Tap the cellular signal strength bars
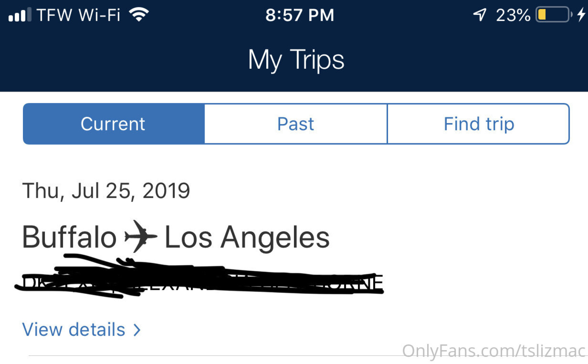This screenshot has height=364, width=588. pos(20,15)
